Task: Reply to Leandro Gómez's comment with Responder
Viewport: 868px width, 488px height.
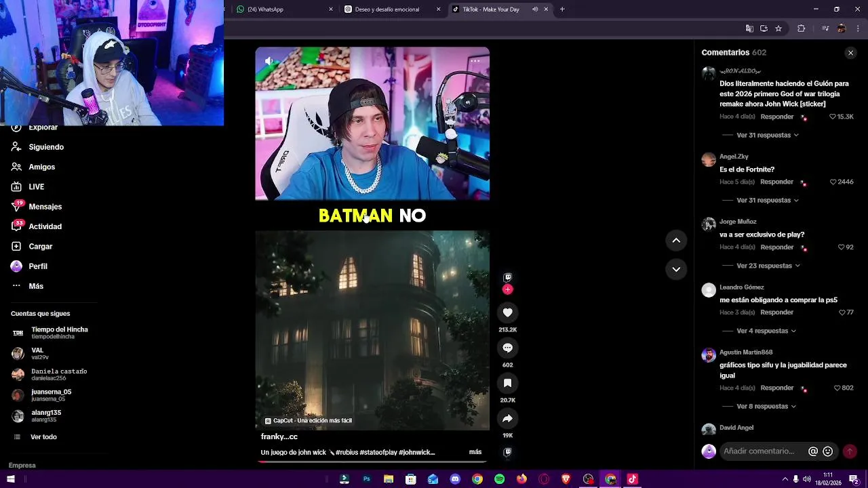Action: tap(777, 312)
